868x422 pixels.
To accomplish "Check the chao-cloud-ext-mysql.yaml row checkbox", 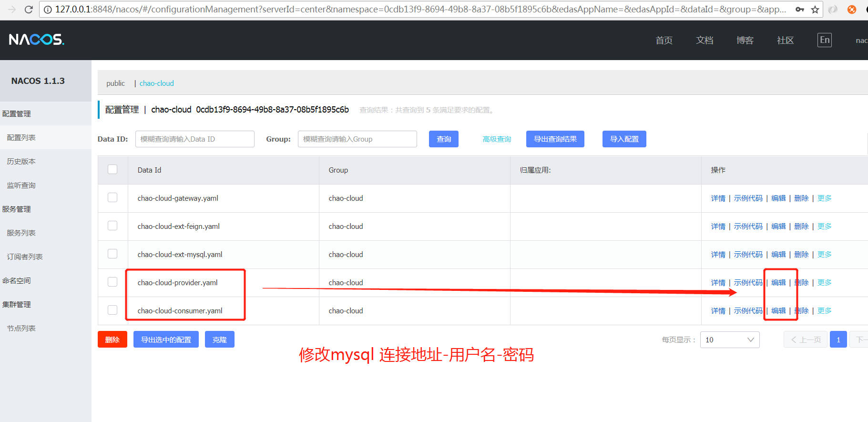I will pos(112,254).
